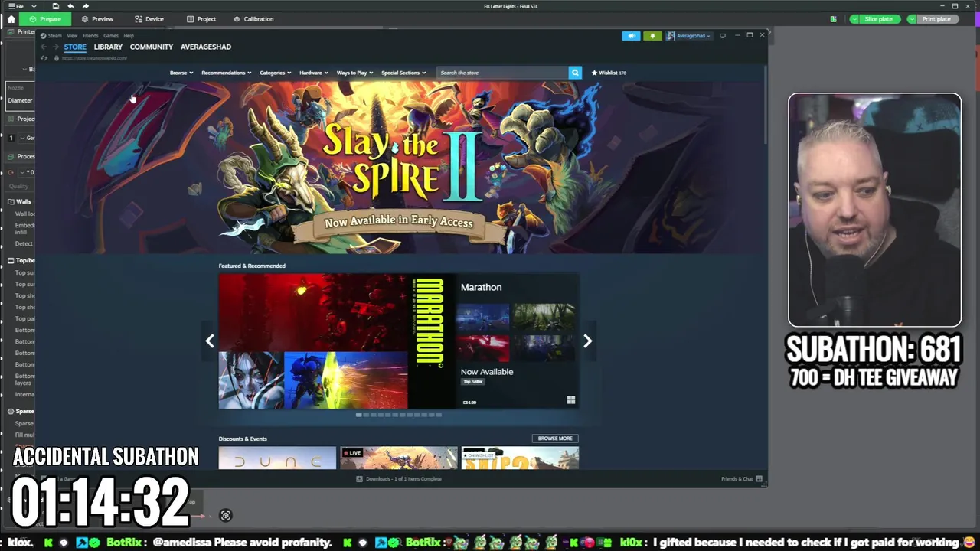This screenshot has width=980, height=551.
Task: Click the green Steam notifications bell icon
Action: (652, 35)
